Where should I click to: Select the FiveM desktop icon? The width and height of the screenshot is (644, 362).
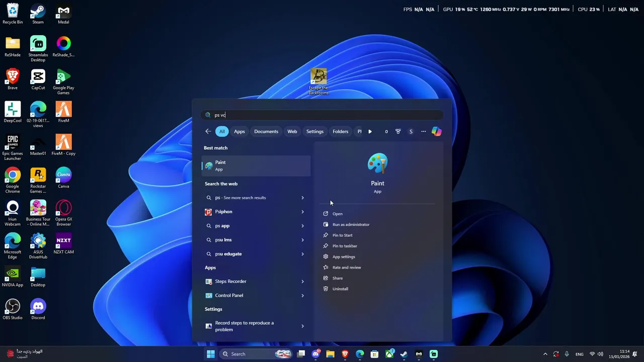(63, 113)
